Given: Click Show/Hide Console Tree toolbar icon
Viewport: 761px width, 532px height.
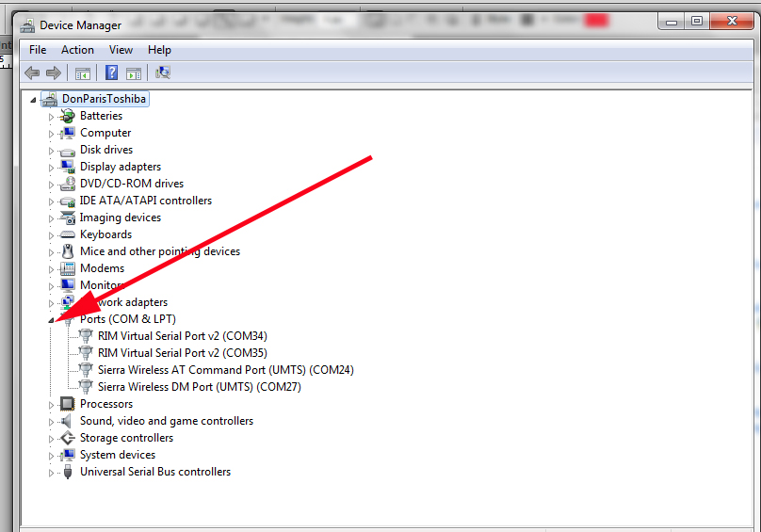Looking at the screenshot, I should (x=83, y=73).
